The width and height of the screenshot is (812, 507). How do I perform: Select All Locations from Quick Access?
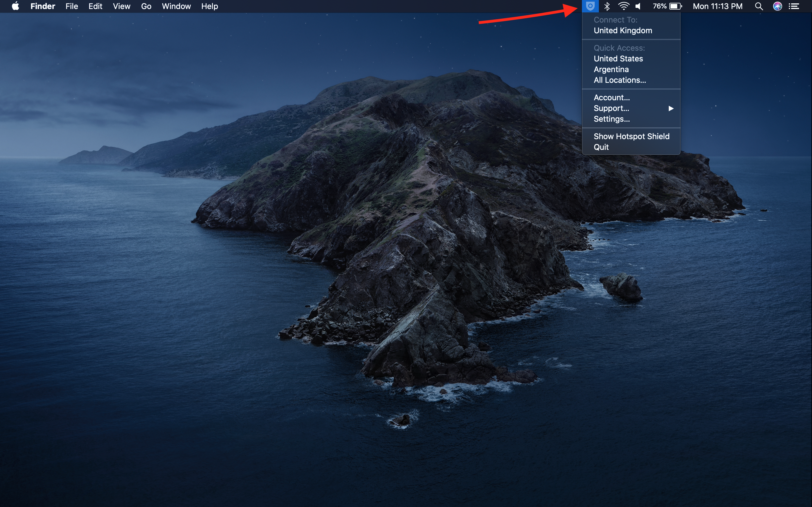(619, 79)
